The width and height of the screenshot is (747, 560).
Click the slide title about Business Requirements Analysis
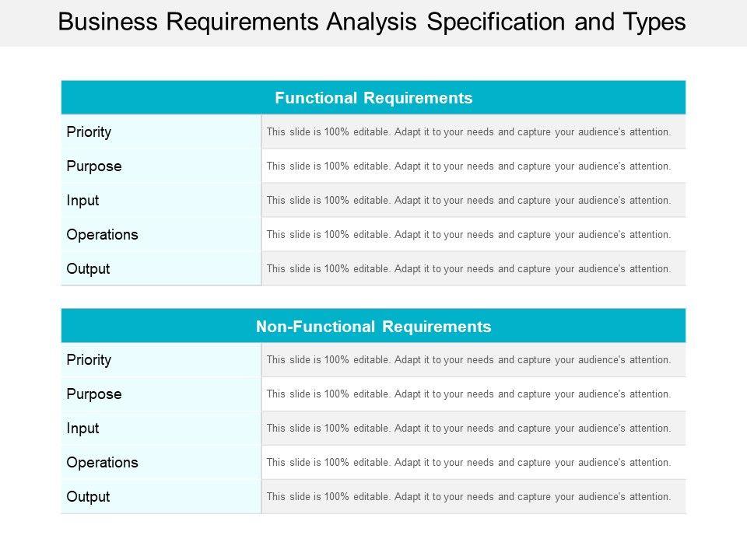click(x=373, y=23)
